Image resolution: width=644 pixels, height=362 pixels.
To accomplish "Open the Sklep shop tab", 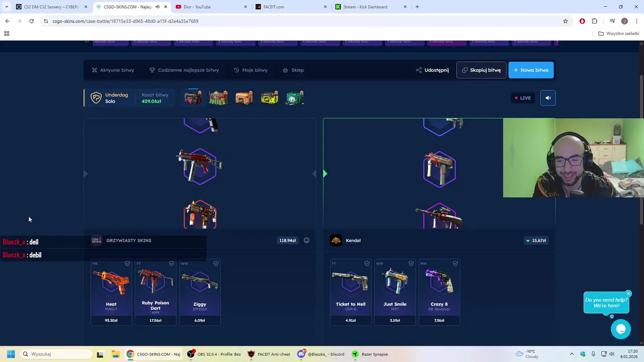I will tap(293, 70).
